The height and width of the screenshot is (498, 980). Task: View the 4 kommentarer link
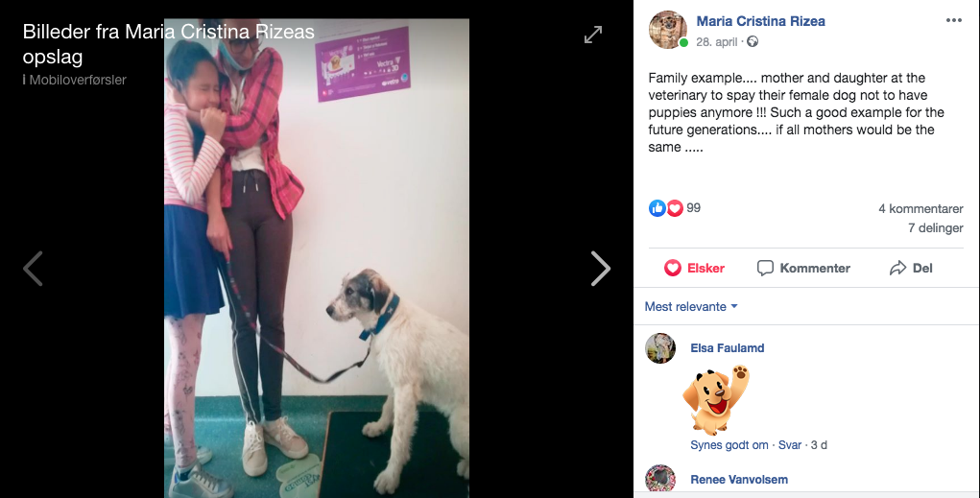pos(920,208)
